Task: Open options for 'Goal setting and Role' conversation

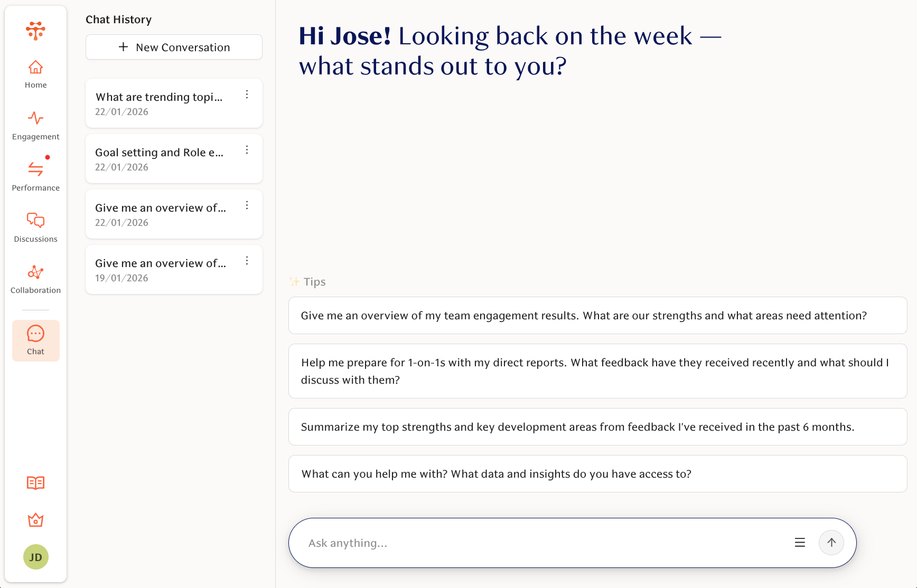Action: tap(247, 149)
